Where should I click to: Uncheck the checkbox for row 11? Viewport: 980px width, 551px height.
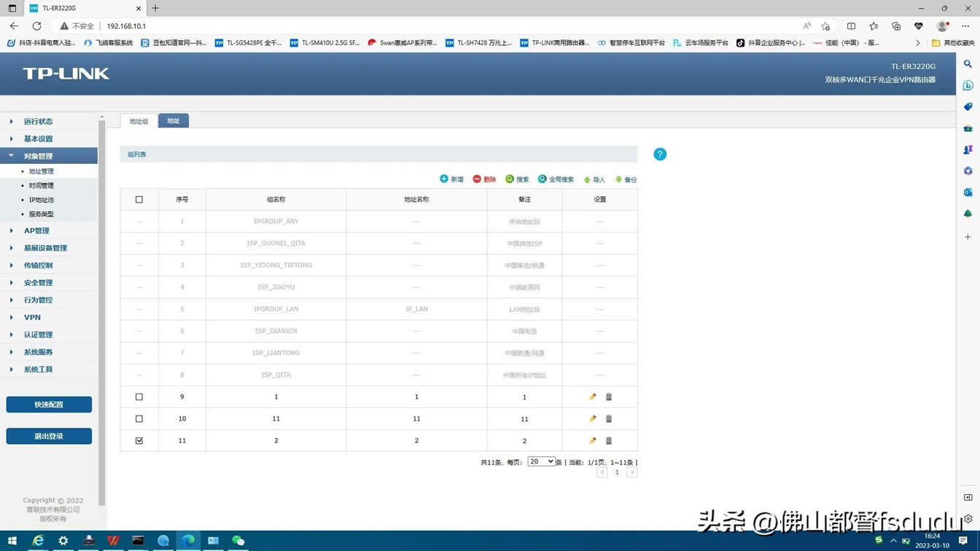(x=139, y=441)
